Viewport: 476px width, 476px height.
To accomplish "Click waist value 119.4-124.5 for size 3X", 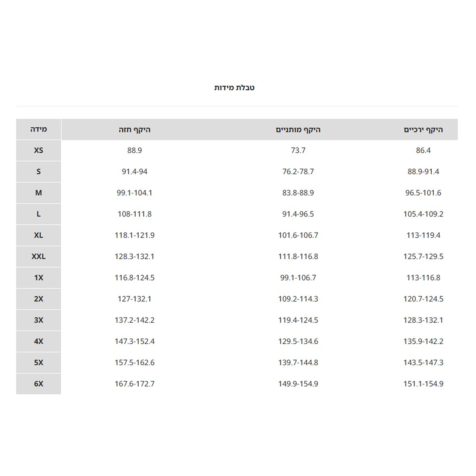I will pos(298,320).
